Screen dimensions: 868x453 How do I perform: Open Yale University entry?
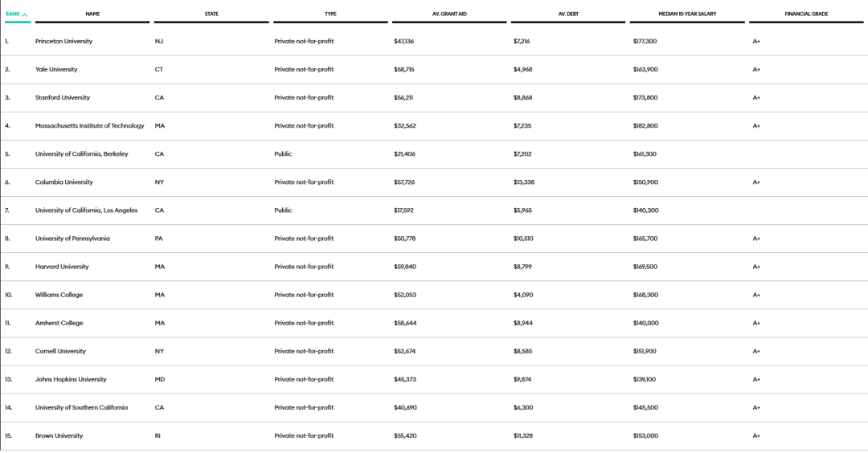pos(56,70)
